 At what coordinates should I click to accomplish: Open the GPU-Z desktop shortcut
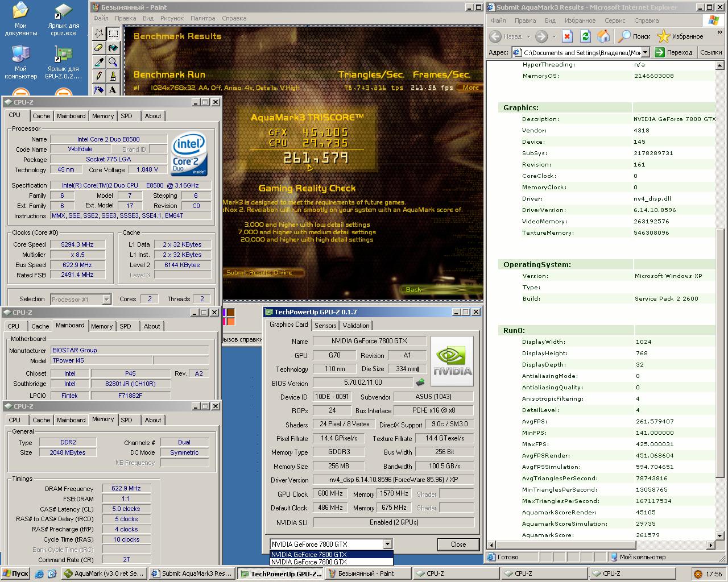[64, 63]
